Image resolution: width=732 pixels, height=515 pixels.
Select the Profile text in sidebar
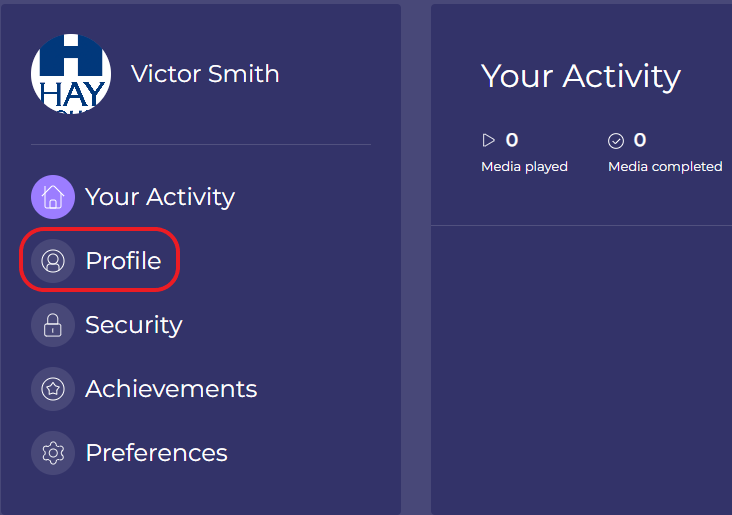(x=123, y=261)
